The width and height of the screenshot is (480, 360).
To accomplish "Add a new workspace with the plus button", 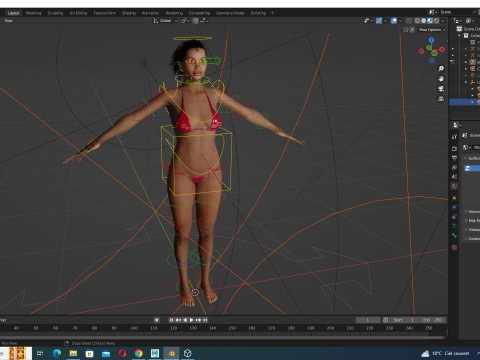I will tap(272, 13).
